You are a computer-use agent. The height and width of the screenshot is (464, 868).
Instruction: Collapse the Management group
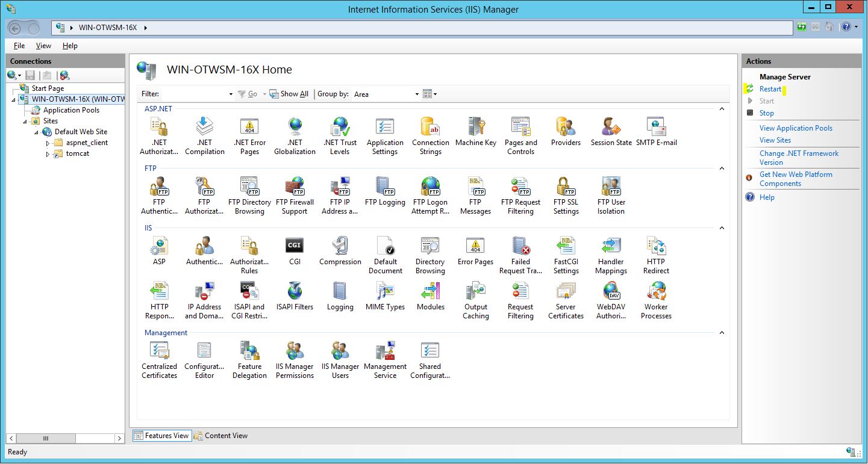[x=722, y=333]
